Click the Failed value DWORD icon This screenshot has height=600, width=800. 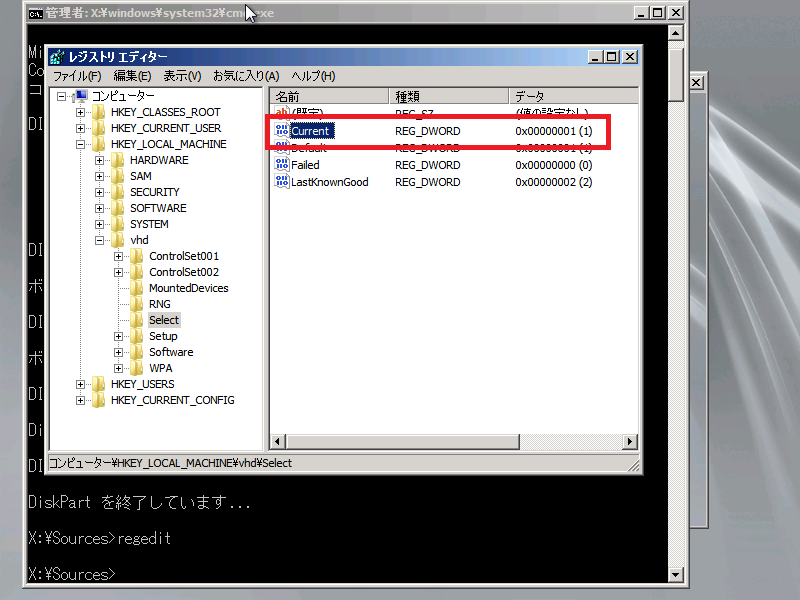(282, 165)
